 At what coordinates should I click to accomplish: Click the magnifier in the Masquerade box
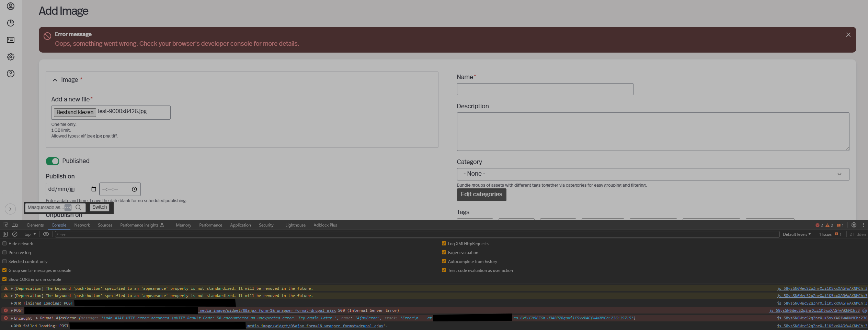pos(79,207)
